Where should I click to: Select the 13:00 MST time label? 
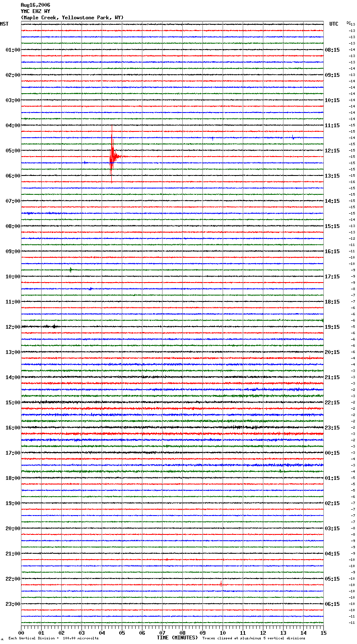[13, 352]
